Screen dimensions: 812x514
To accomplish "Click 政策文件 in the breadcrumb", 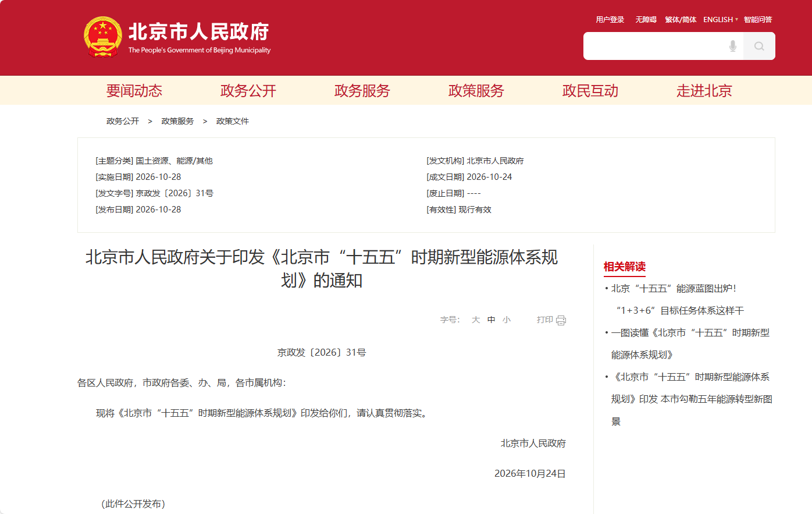I will click(x=233, y=121).
